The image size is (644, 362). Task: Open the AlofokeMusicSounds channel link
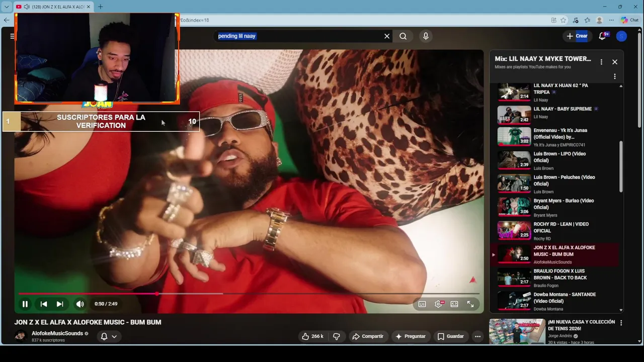click(x=57, y=333)
